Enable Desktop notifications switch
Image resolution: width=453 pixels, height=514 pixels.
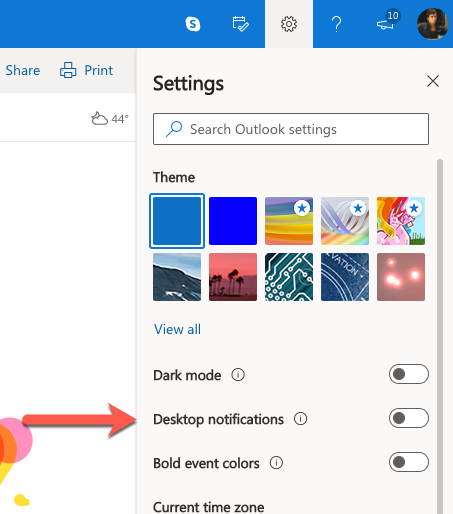coord(409,418)
